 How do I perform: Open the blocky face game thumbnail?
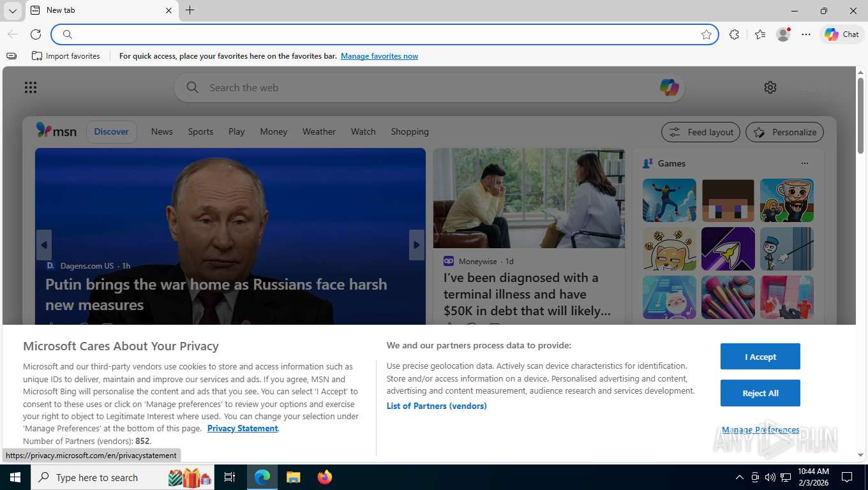click(x=728, y=200)
